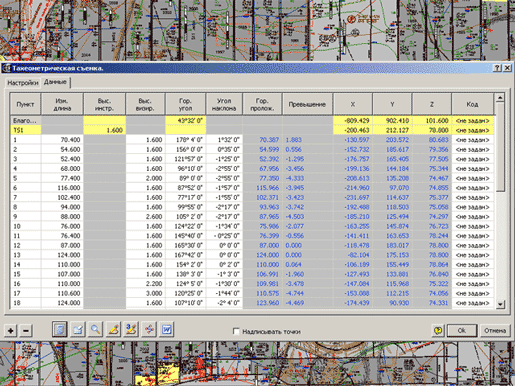Click the pencil drawing icon without a number
Image resolution: width=515 pixels, height=386 pixels.
113,330
